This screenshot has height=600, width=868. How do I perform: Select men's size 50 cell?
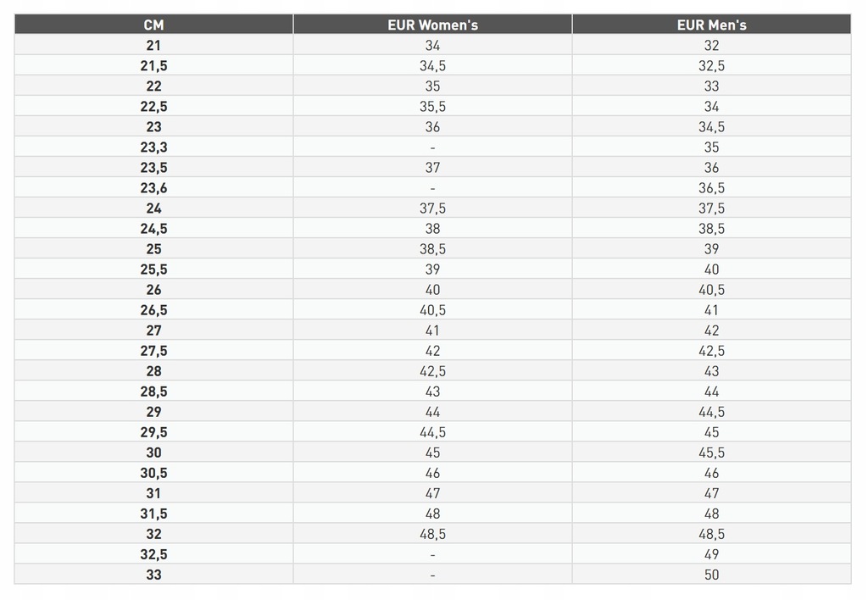click(x=711, y=575)
